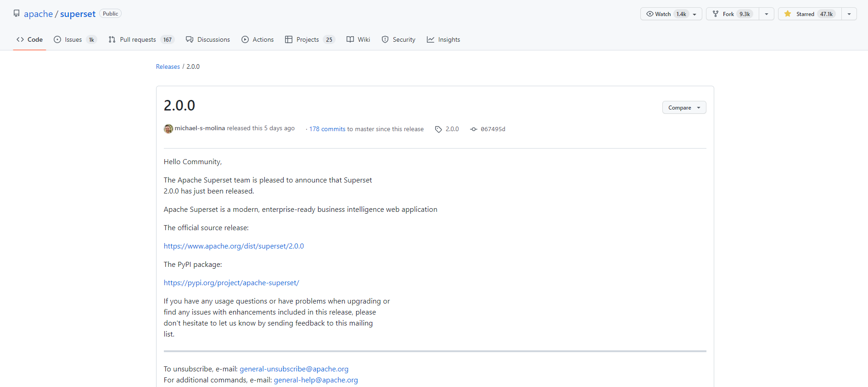This screenshot has height=387, width=868.
Task: Click the 2.0.0 release title heading
Action: pos(179,105)
